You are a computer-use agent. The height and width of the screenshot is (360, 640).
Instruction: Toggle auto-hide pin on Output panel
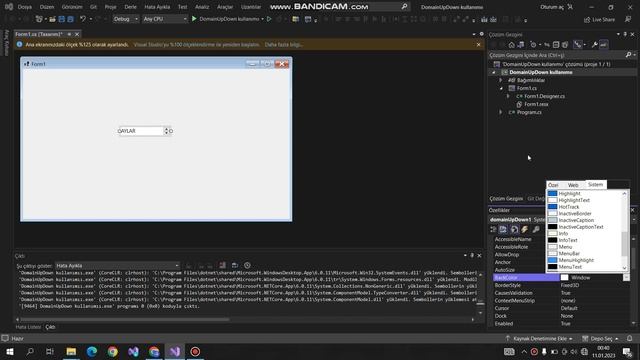[472, 256]
